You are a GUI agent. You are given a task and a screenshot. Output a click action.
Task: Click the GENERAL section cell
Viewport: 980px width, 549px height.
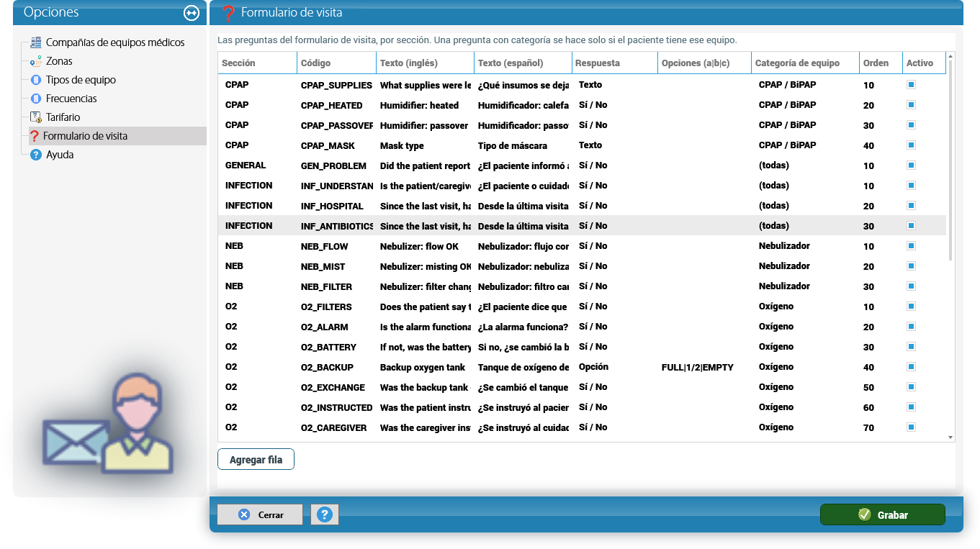[x=258, y=165]
